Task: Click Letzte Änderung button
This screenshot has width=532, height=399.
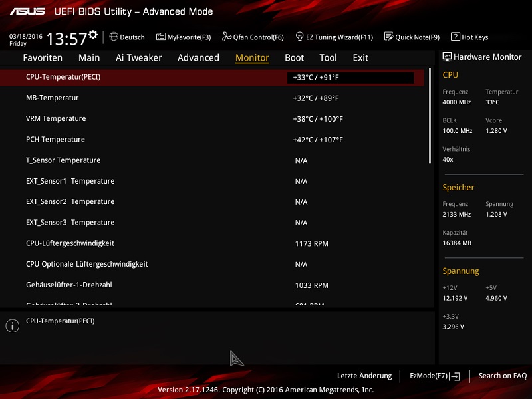Action: click(364, 376)
